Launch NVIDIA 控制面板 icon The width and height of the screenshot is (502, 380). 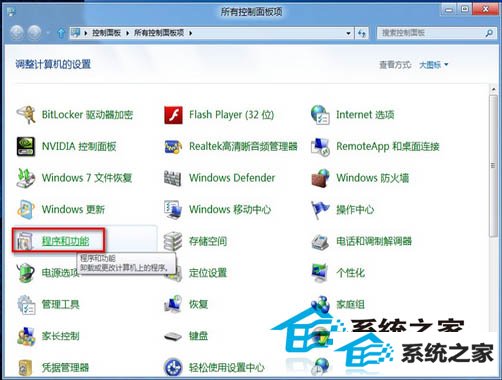coord(26,146)
